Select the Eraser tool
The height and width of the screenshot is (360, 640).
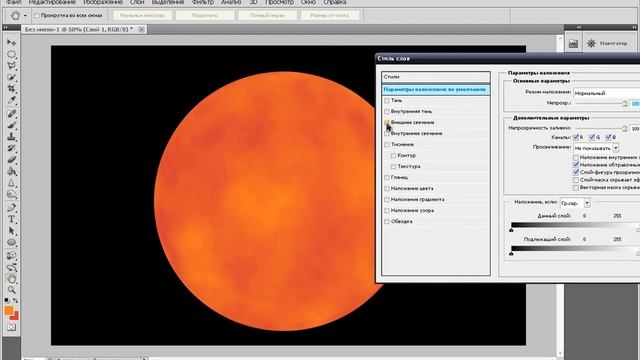(11, 160)
